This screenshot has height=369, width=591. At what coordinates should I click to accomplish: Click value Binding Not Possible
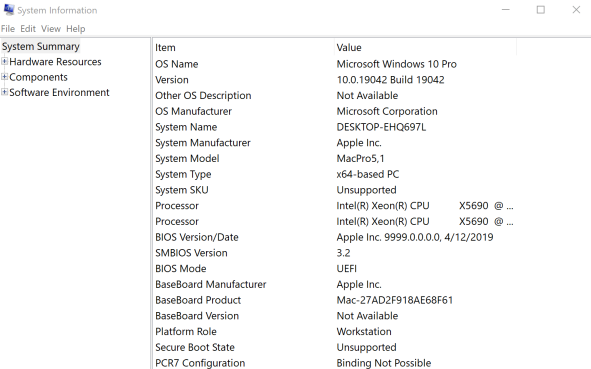384,363
